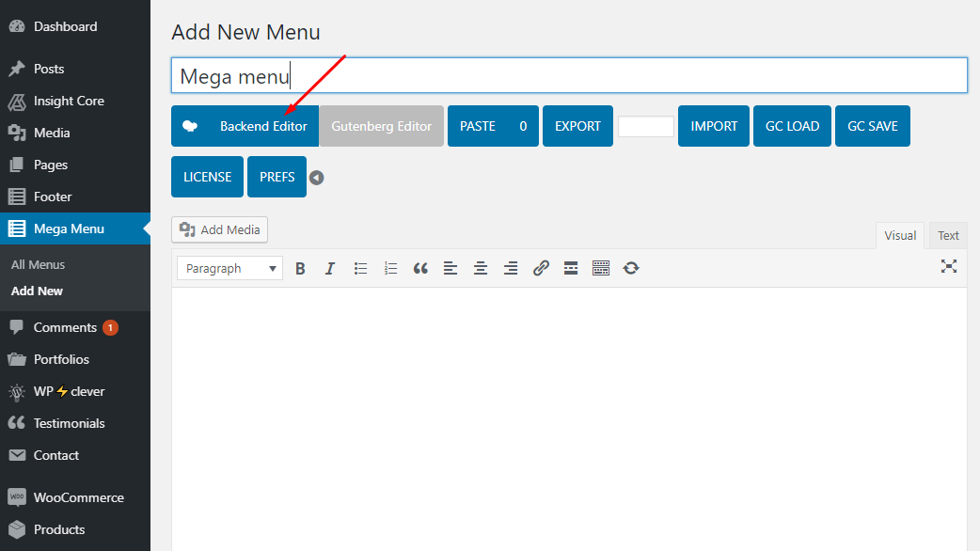The width and height of the screenshot is (980, 551).
Task: Collapse the WPBakery buttons with the arrow icon
Action: [317, 178]
